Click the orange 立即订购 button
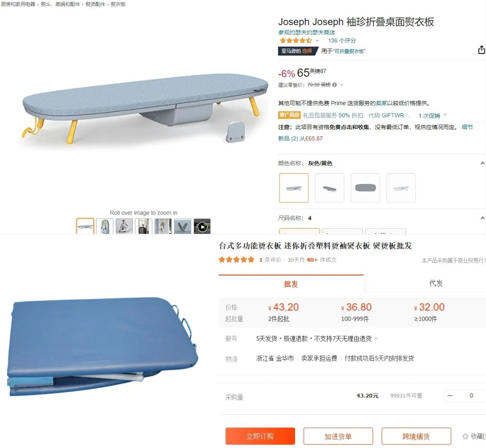Screen dimensions: 486x448 tap(260, 436)
